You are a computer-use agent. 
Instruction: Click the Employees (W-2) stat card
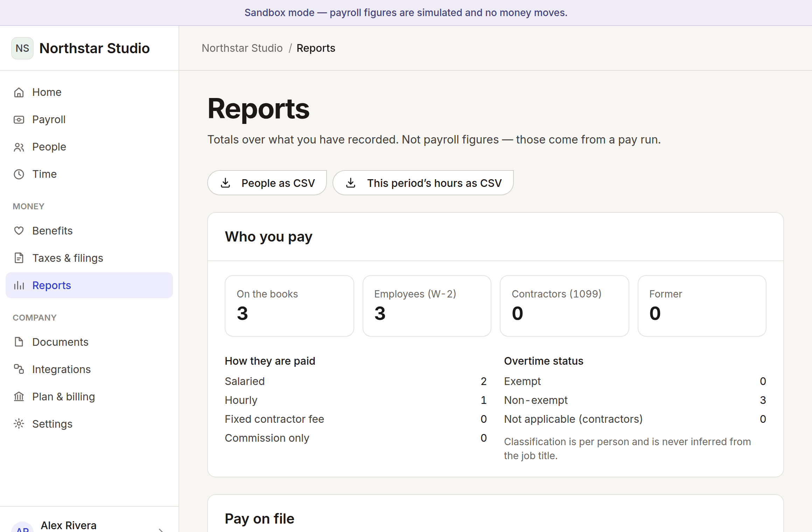pyautogui.click(x=427, y=306)
